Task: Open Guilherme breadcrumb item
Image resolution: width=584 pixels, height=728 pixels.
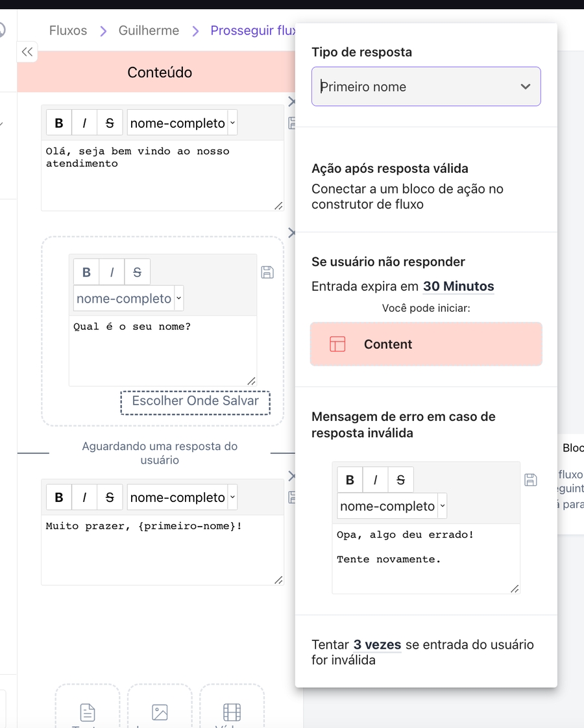Action: (x=149, y=31)
